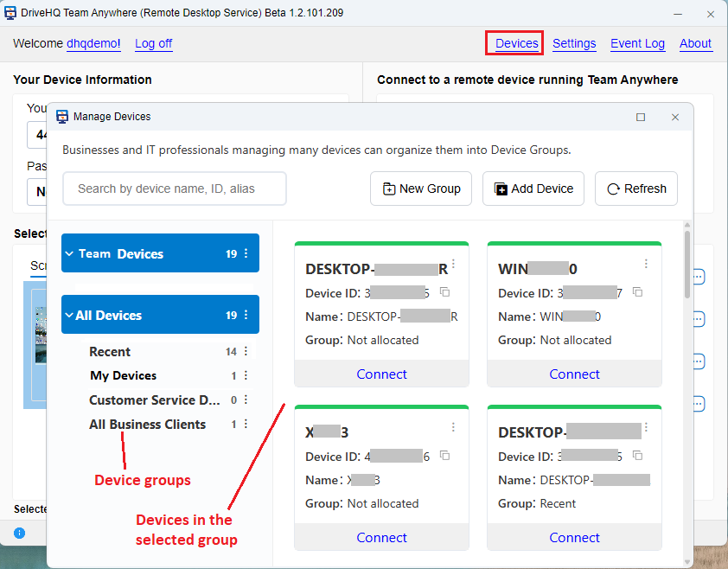Open the Settings menu
The width and height of the screenshot is (728, 569).
click(574, 43)
